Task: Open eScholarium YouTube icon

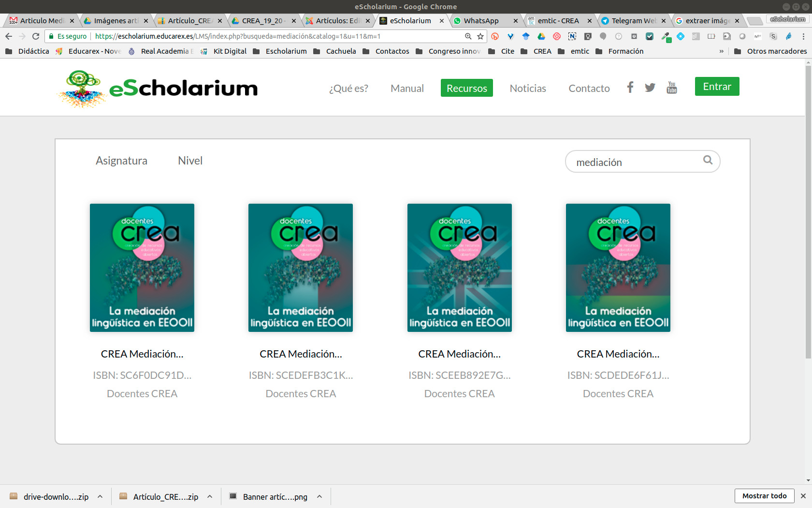Action: (672, 88)
